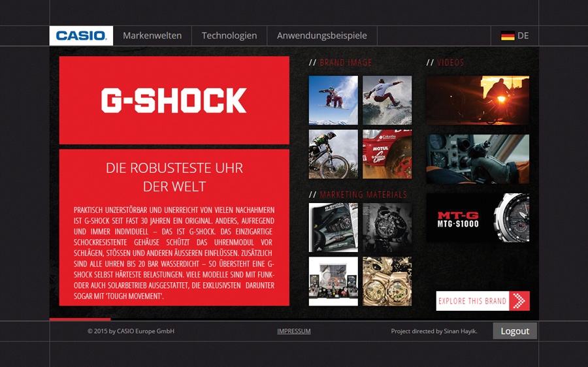Open the surfer brand image
The image size is (588, 367).
pyautogui.click(x=387, y=100)
